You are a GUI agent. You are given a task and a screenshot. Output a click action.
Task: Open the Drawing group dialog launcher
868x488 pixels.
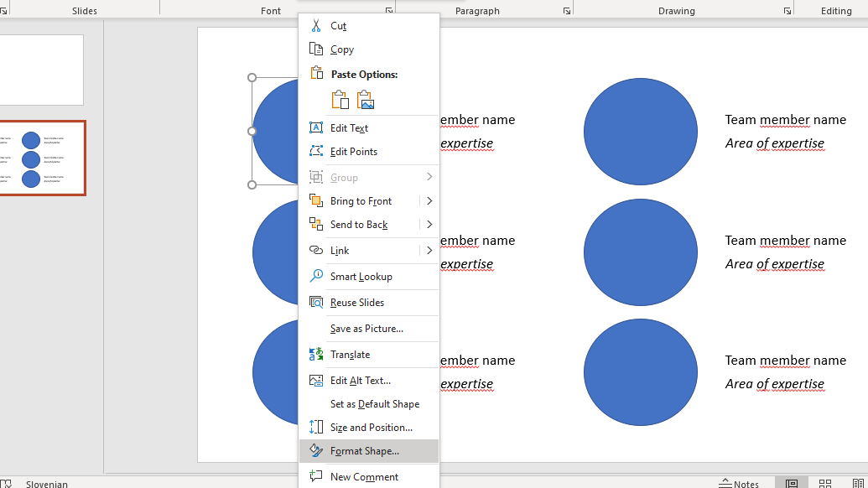tap(787, 11)
